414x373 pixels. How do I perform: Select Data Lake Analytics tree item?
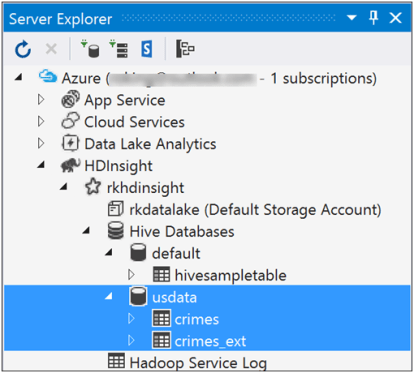click(150, 144)
